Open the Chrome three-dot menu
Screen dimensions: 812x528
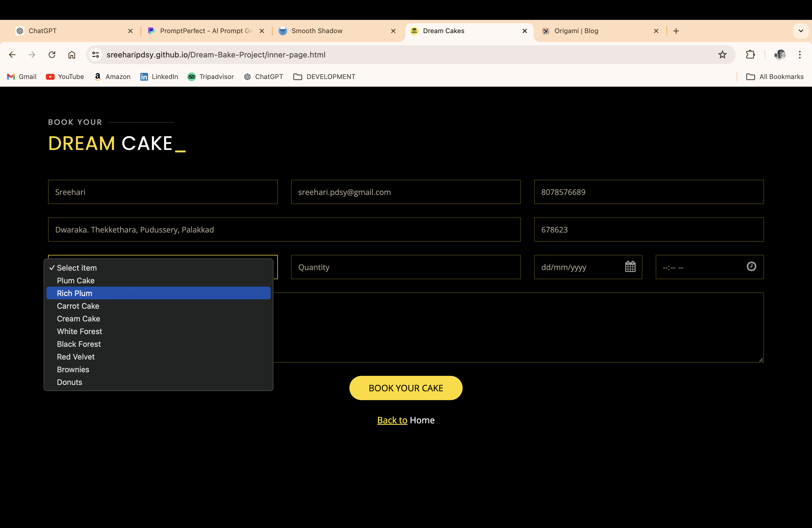(799, 55)
